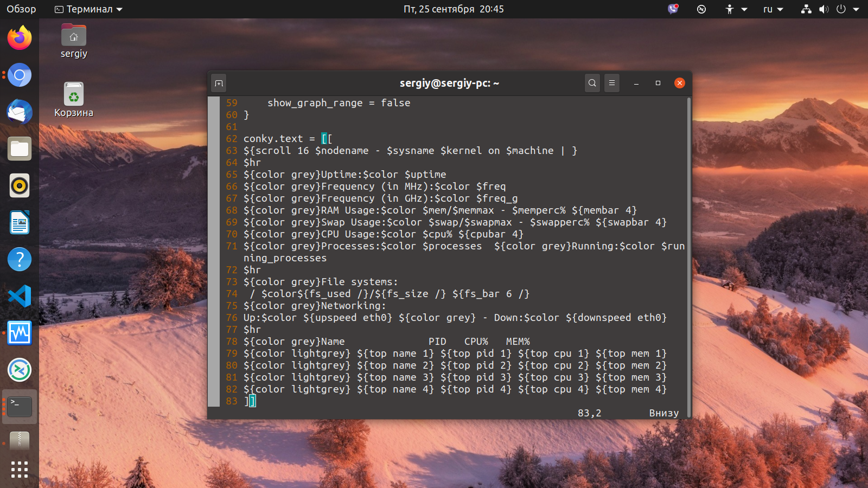Click ${swapbar 4} on line 69
The height and width of the screenshot is (488, 868).
click(x=631, y=222)
